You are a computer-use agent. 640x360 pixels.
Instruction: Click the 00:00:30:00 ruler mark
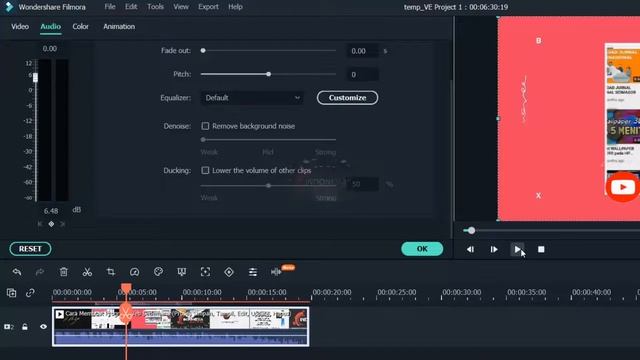(462, 293)
